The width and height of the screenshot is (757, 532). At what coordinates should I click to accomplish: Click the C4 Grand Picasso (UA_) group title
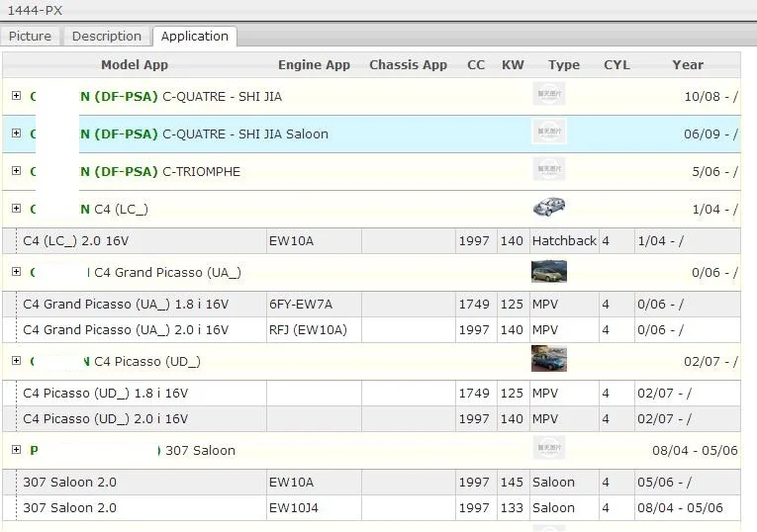coord(167,273)
